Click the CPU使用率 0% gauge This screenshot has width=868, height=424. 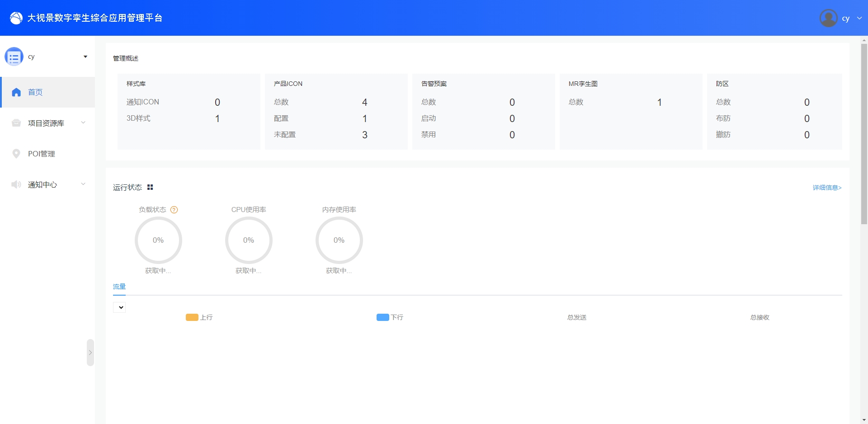click(249, 240)
